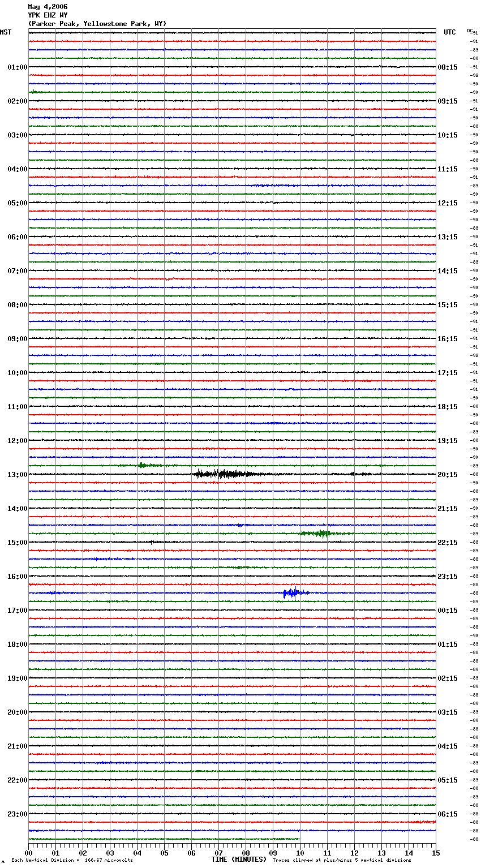Click the "Each Vertical Division = 166.67 microvolts" note
This screenshot has height=868, width=481.
click(x=72, y=861)
